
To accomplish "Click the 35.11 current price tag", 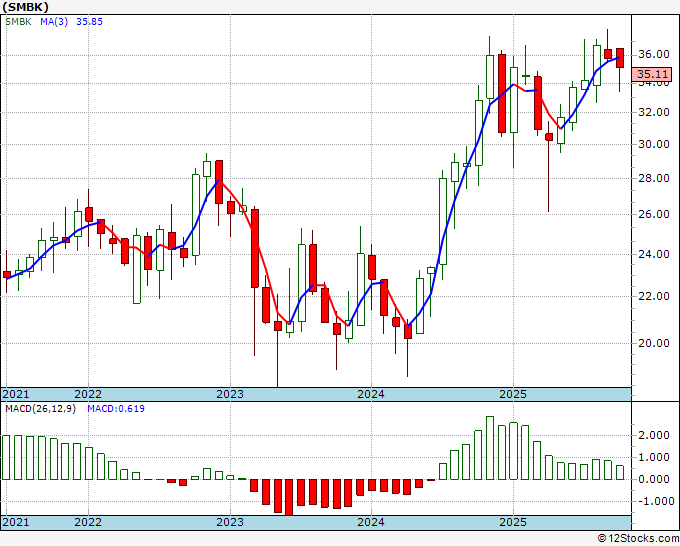I will click(651, 74).
